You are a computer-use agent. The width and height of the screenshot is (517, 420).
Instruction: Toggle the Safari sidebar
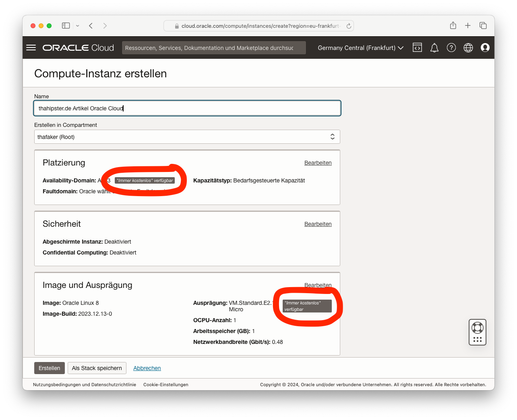pyautogui.click(x=66, y=26)
